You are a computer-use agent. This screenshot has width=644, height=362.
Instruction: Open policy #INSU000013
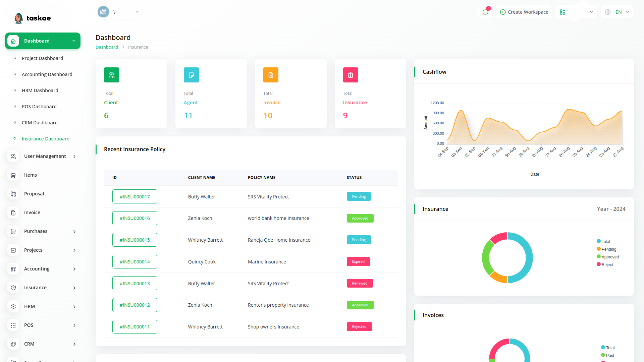[135, 284]
